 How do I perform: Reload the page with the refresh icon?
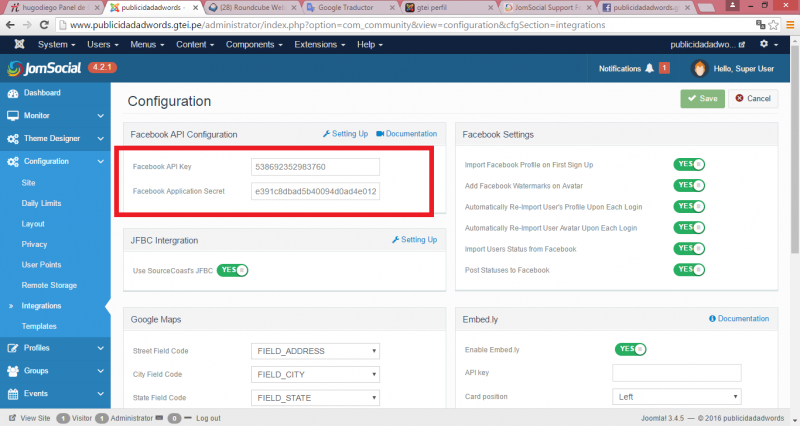coord(44,24)
